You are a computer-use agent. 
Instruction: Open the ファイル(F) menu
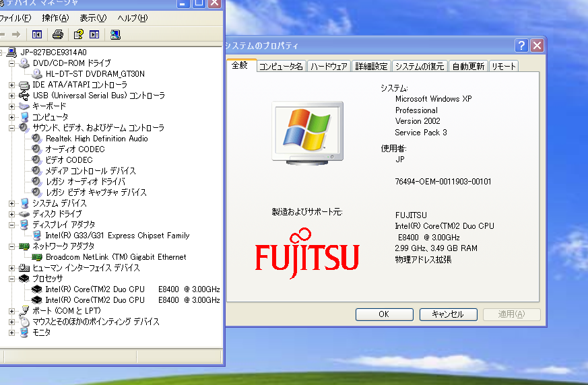[x=15, y=18]
